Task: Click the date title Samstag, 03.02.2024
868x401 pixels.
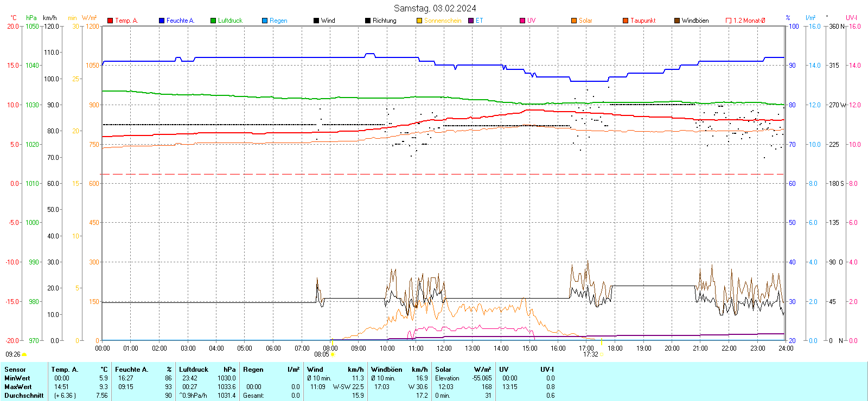Action: pos(435,8)
